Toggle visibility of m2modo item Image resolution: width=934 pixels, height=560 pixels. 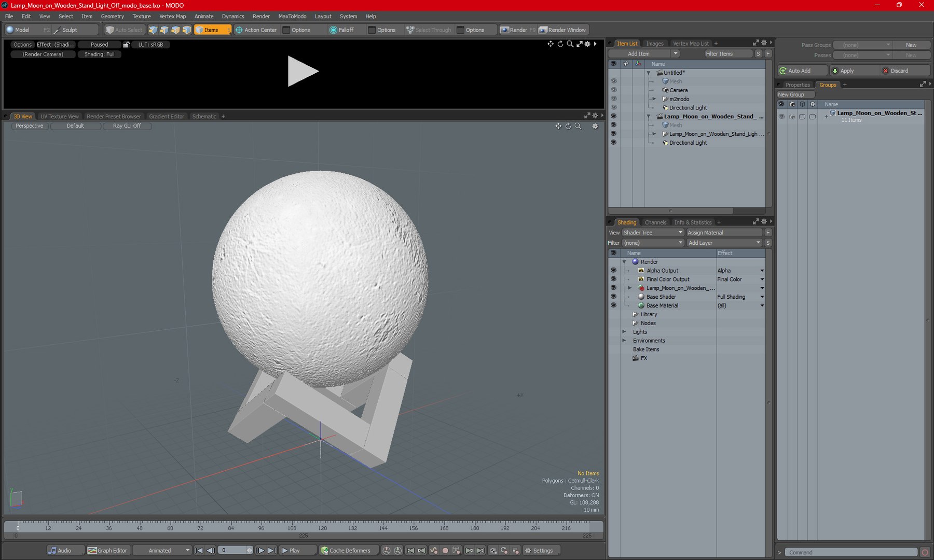click(x=613, y=99)
